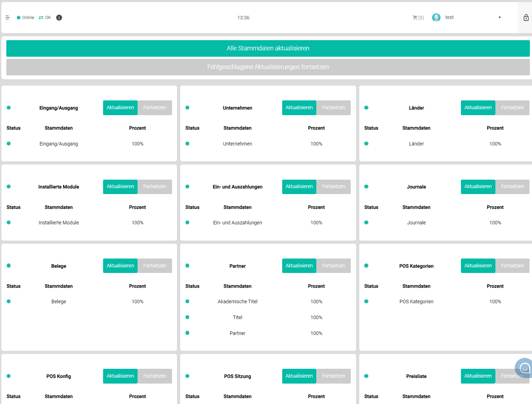The width and height of the screenshot is (532, 404).
Task: Click the lock screen padlock icon
Action: tap(526, 18)
